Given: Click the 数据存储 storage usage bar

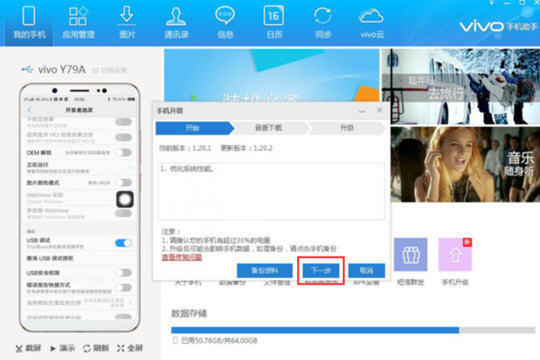Looking at the screenshot, I should coord(353,330).
